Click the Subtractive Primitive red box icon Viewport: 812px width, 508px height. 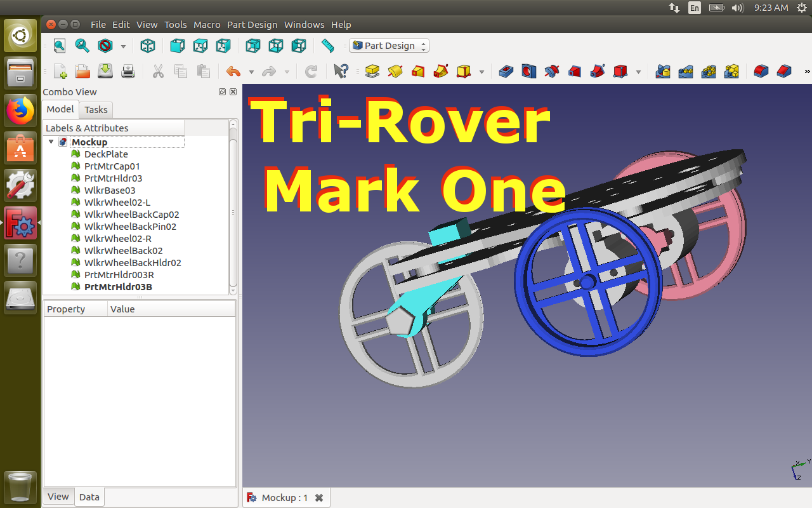pos(620,71)
